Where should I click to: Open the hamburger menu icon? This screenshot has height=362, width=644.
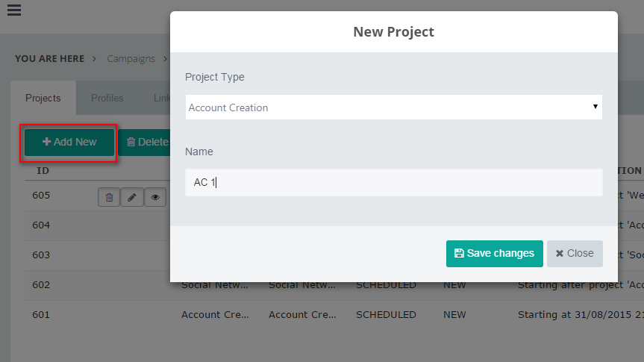point(14,10)
